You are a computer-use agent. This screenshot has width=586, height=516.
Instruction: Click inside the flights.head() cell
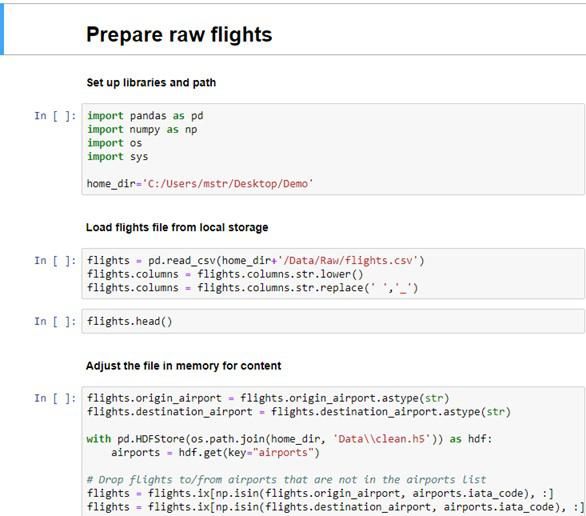tap(333, 321)
